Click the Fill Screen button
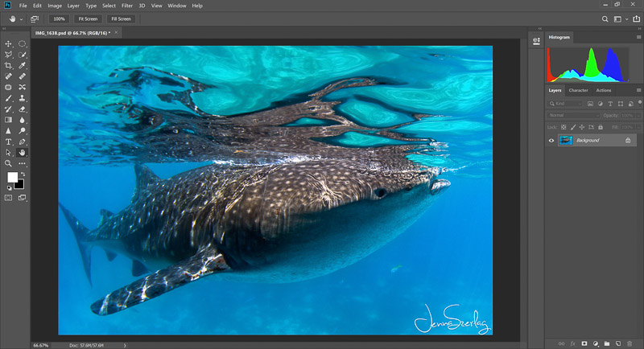This screenshot has height=349, width=644. (120, 18)
